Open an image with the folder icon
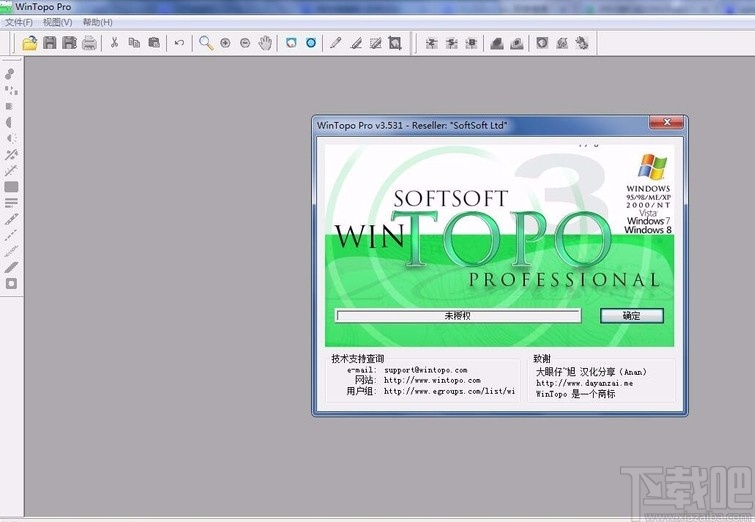This screenshot has width=755, height=522. (30, 43)
